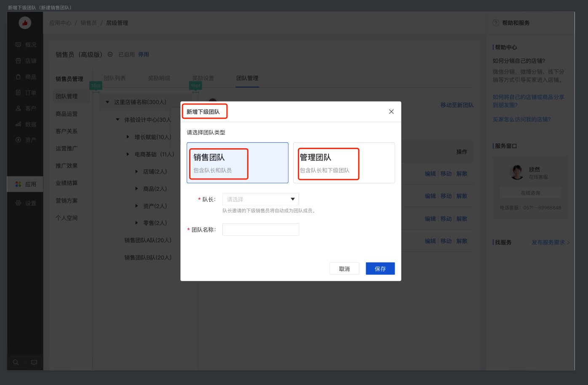Open 设置 settings in left sidebar
This screenshot has width=588, height=385.
click(26, 203)
